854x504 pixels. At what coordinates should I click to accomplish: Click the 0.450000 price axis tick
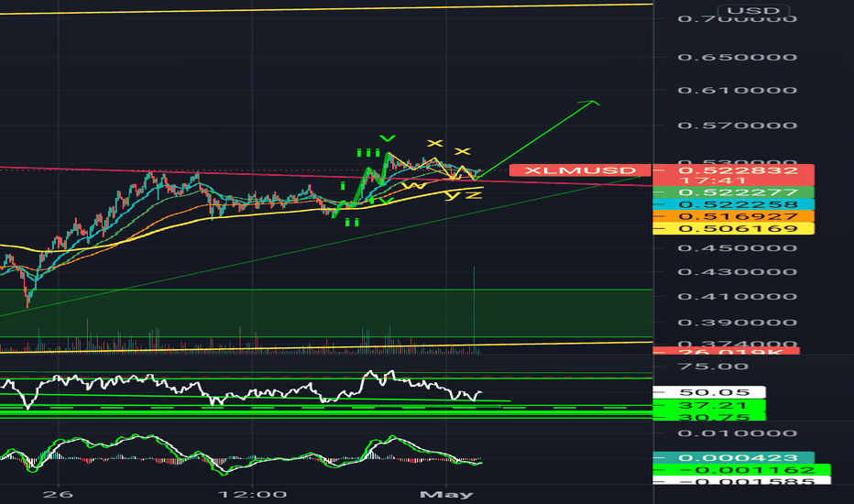[737, 248]
